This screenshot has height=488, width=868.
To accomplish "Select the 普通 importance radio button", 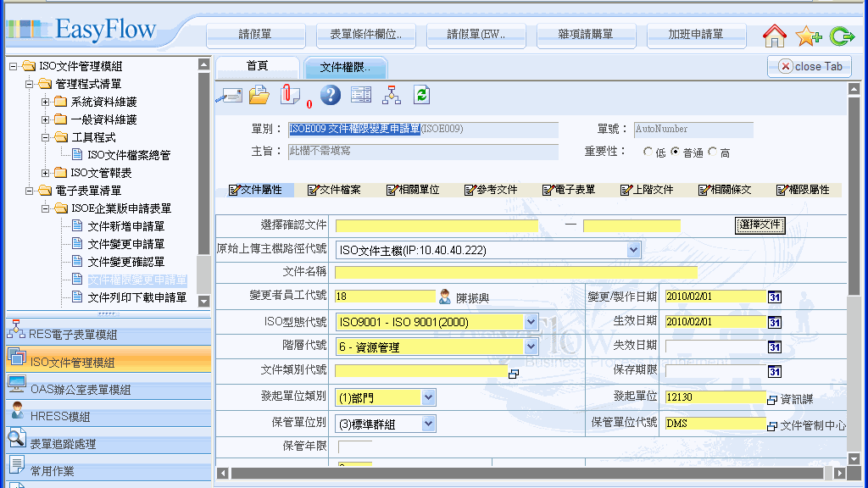I will click(676, 152).
